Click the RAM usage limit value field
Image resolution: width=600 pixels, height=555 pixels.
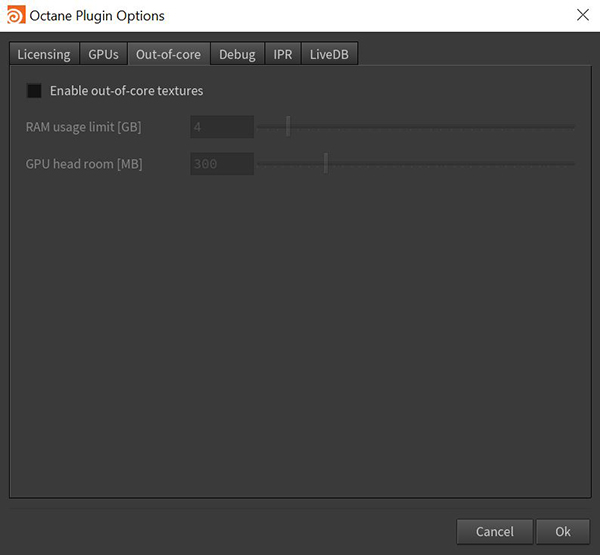(x=222, y=127)
